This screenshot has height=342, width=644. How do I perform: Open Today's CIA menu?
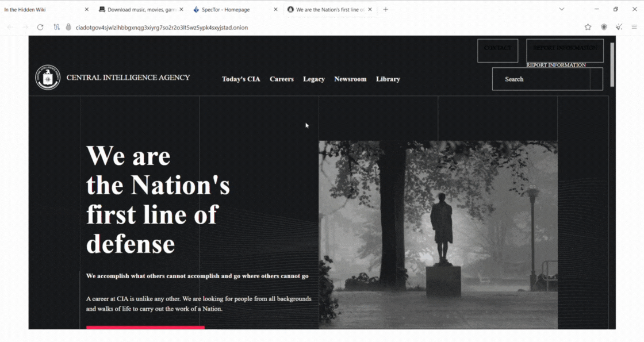click(241, 79)
